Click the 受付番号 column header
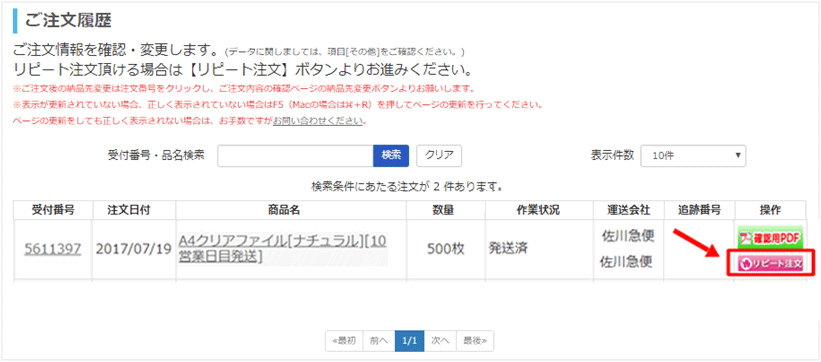The width and height of the screenshot is (821, 362). 53,210
